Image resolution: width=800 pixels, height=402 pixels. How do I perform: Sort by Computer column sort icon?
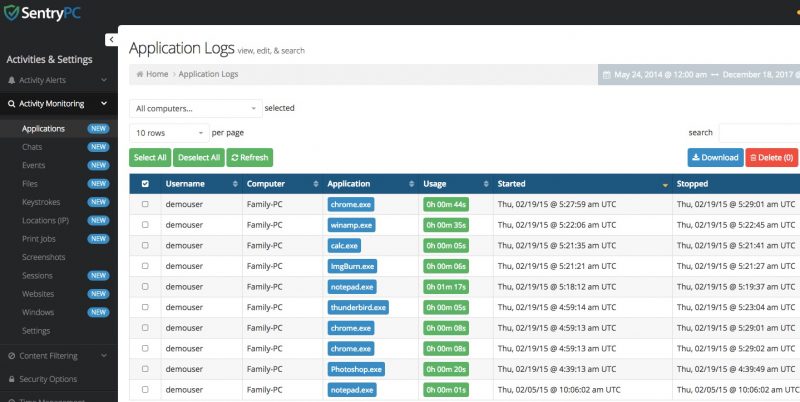tap(316, 184)
